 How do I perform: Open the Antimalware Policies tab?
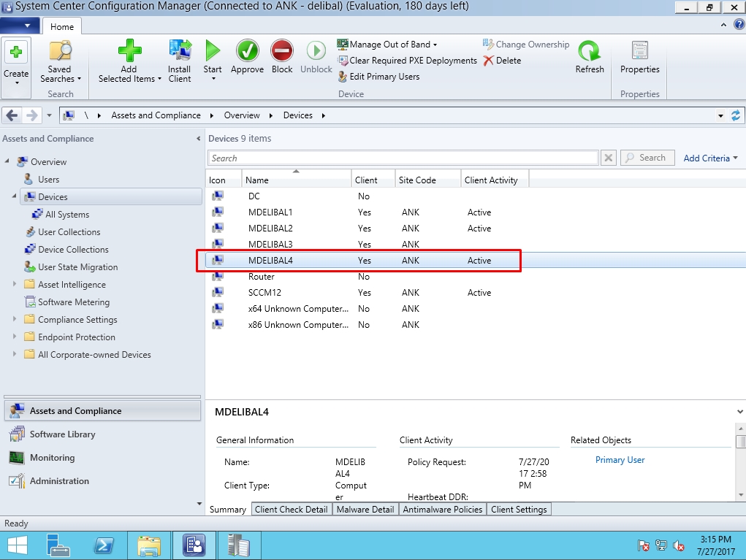[x=443, y=510]
